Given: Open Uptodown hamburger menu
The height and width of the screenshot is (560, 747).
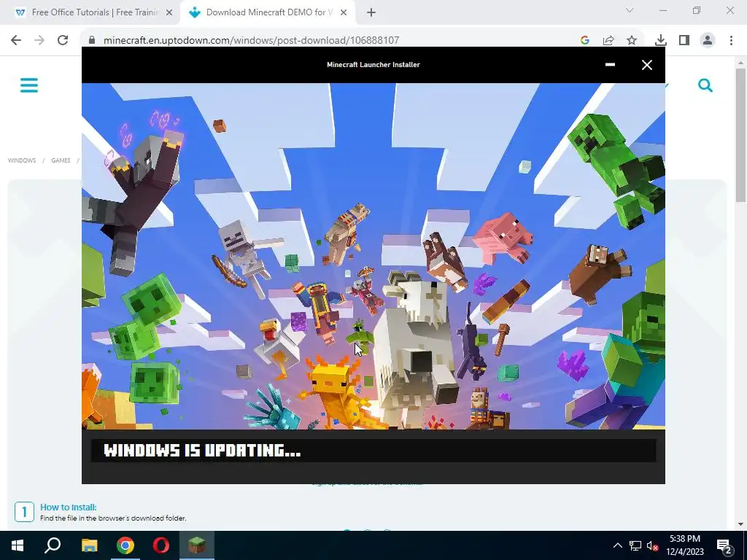Looking at the screenshot, I should coord(29,86).
